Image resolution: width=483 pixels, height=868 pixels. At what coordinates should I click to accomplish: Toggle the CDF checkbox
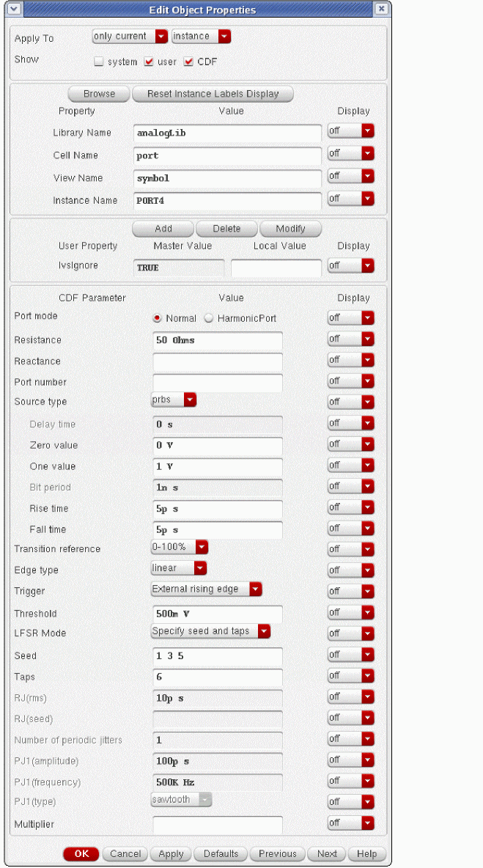point(188,62)
